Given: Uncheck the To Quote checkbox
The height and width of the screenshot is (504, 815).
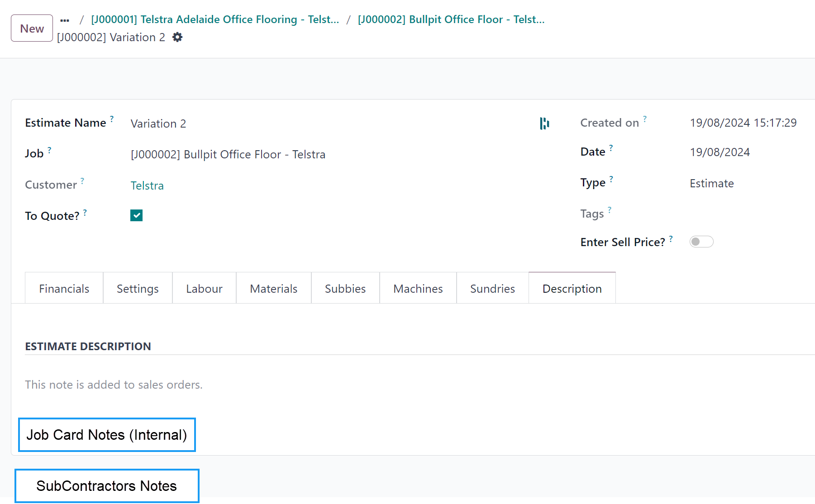Looking at the screenshot, I should 136,215.
